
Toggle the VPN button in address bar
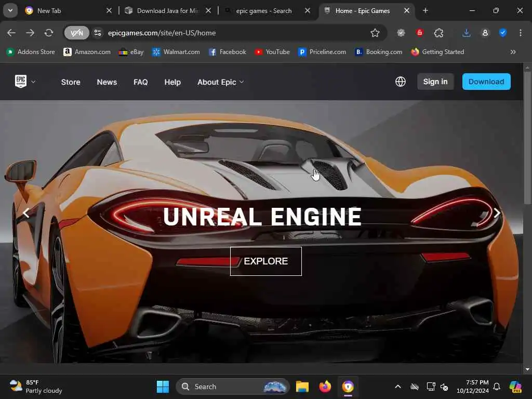click(77, 33)
